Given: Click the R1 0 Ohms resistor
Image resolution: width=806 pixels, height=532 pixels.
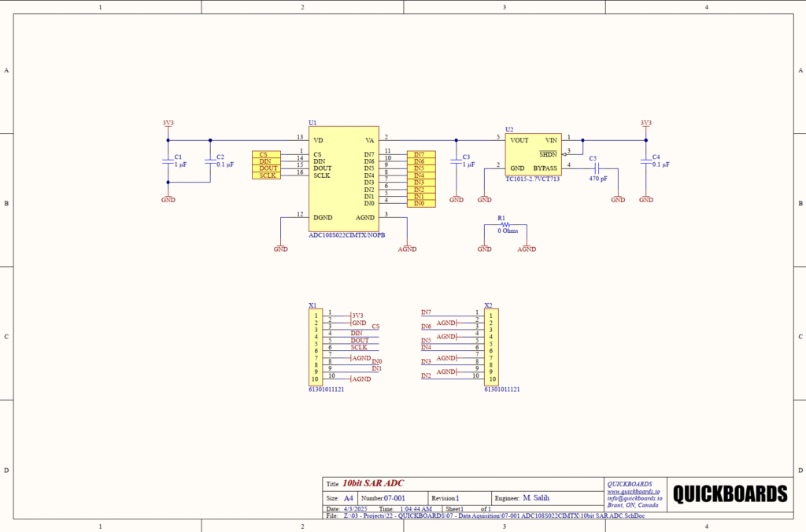Looking at the screenshot, I should pyautogui.click(x=505, y=224).
